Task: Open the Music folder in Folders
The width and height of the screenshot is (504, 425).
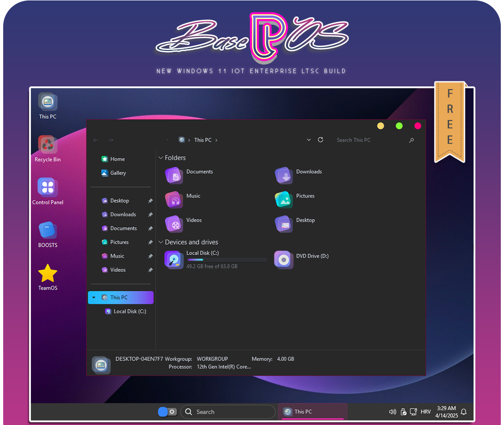Action: [x=174, y=200]
